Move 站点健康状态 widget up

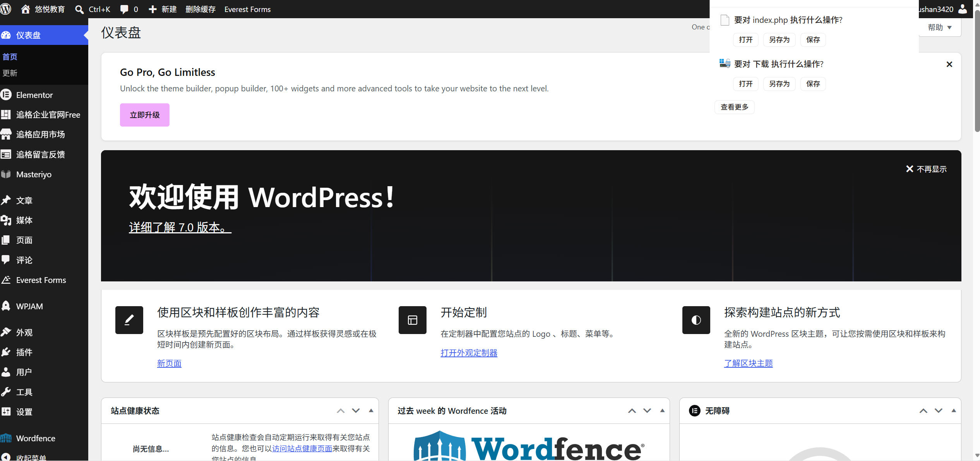point(341,411)
